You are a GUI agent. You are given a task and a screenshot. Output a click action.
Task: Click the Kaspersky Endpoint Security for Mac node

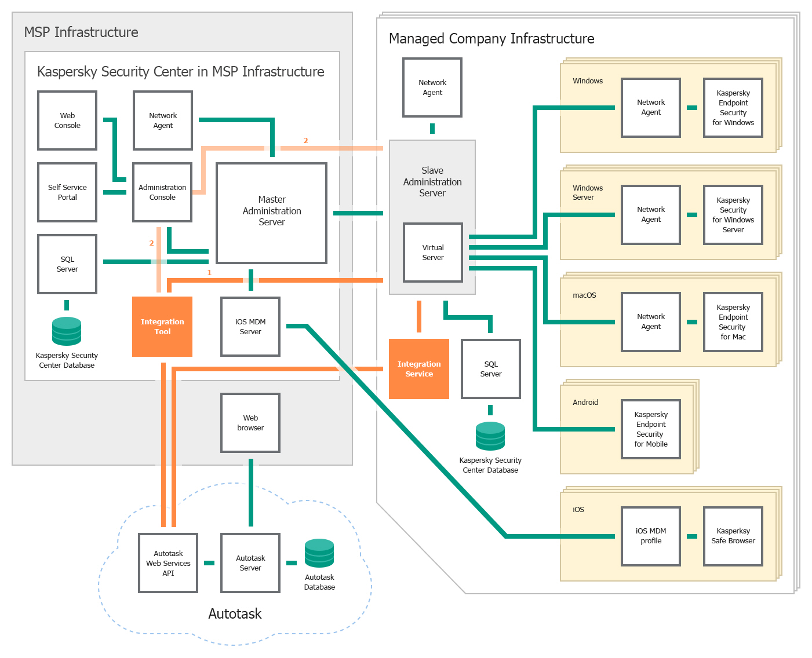point(733,323)
